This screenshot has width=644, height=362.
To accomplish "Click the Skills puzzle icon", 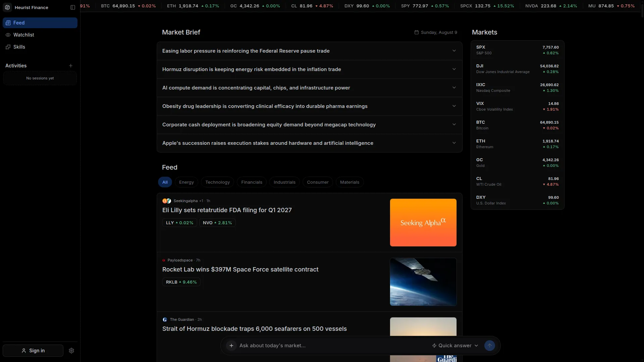I will pos(8,47).
